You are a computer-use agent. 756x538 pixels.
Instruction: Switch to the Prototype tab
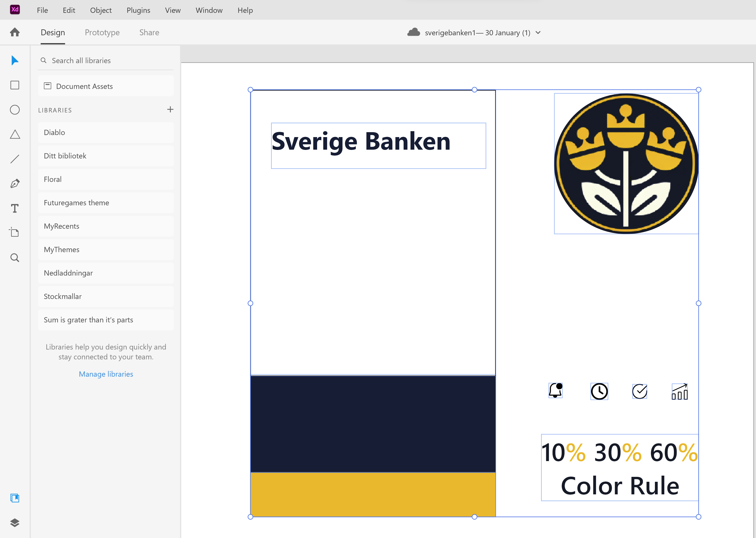click(x=102, y=33)
